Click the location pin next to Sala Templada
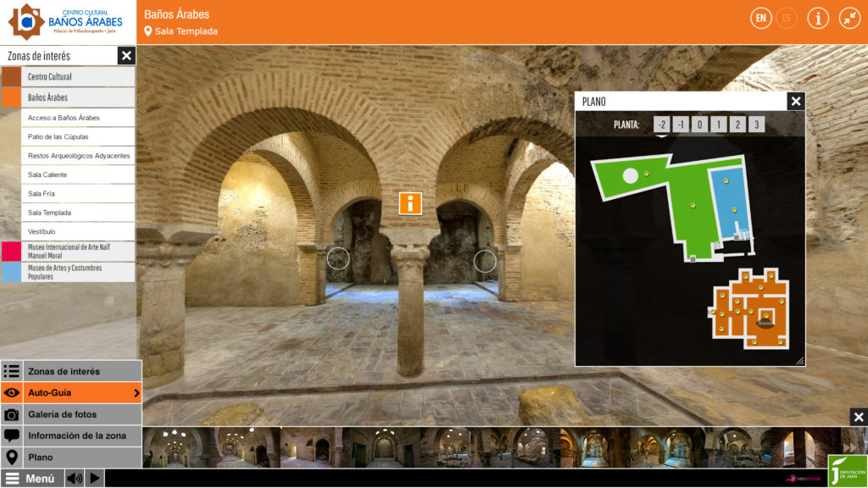868x488 pixels. point(147,31)
